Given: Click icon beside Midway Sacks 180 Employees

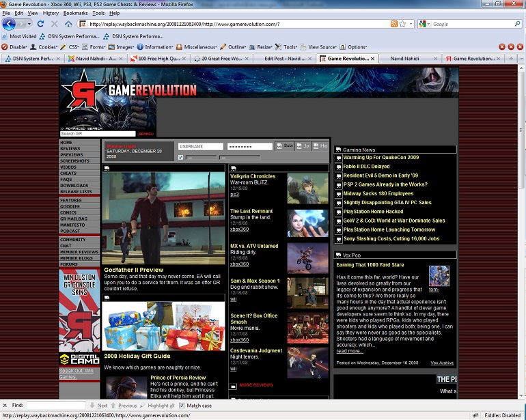Looking at the screenshot, I should [339, 194].
